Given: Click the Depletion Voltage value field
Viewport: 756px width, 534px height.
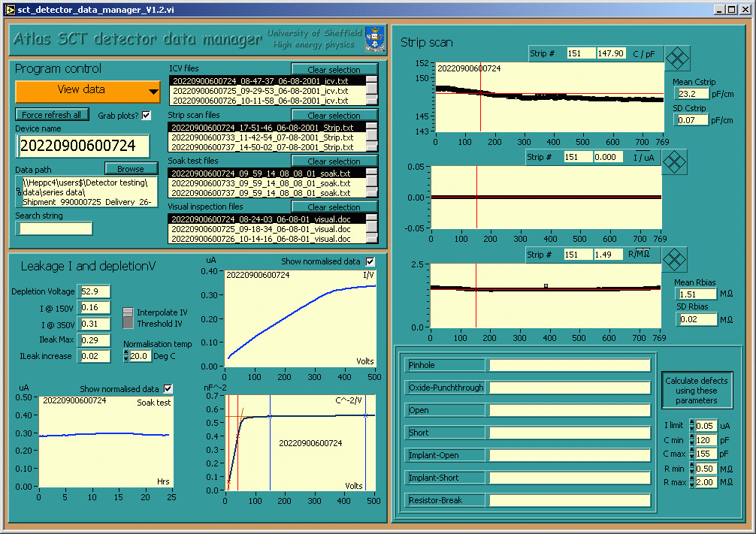Looking at the screenshot, I should pos(95,291).
